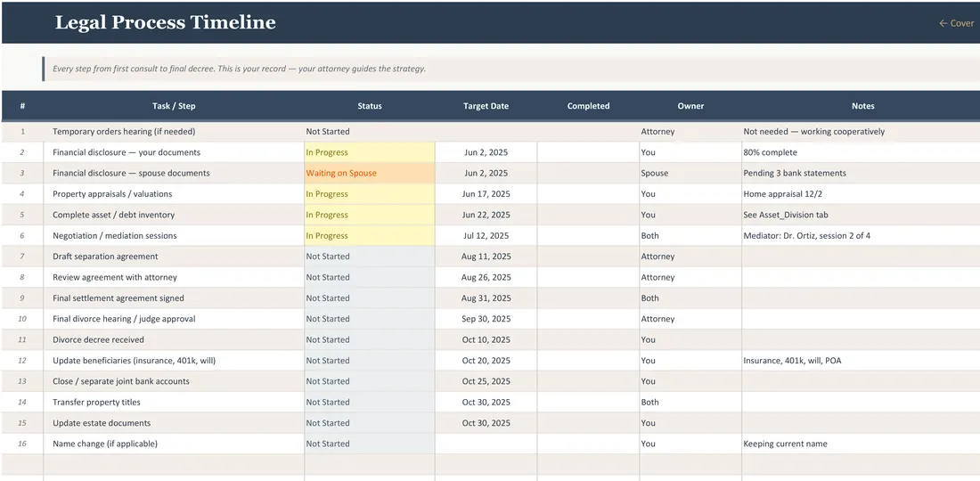The width and height of the screenshot is (980, 481).
Task: Select the Task / Step column header
Action: pyautogui.click(x=174, y=106)
